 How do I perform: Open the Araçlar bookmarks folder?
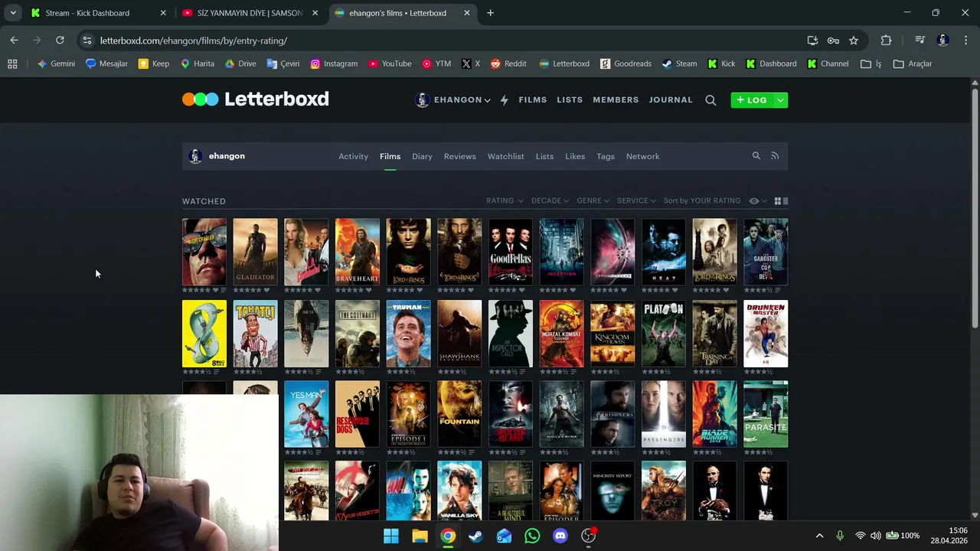click(x=913, y=64)
